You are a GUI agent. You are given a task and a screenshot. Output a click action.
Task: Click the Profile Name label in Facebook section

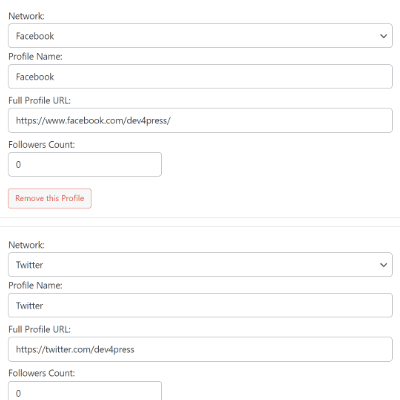(35, 57)
